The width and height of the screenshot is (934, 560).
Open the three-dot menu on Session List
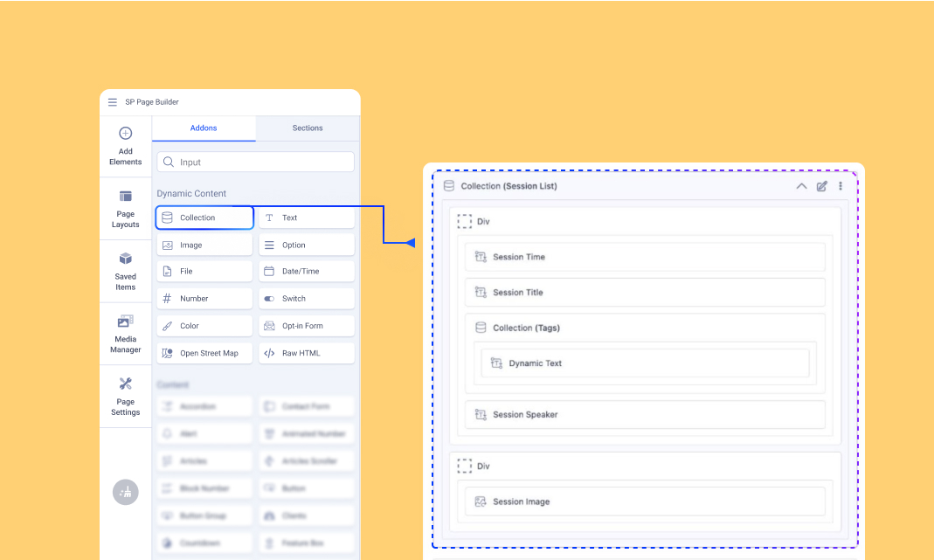pyautogui.click(x=841, y=186)
